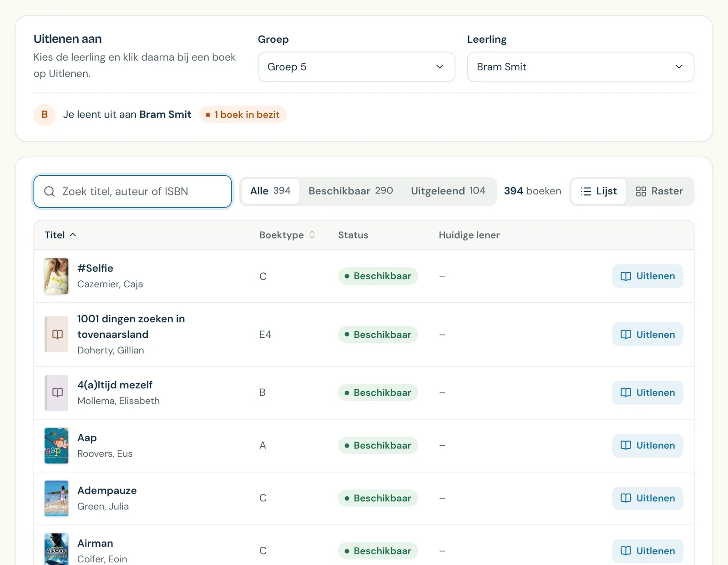Click Uitlenen for Aap
Screen dimensions: 728x565
tap(647, 445)
